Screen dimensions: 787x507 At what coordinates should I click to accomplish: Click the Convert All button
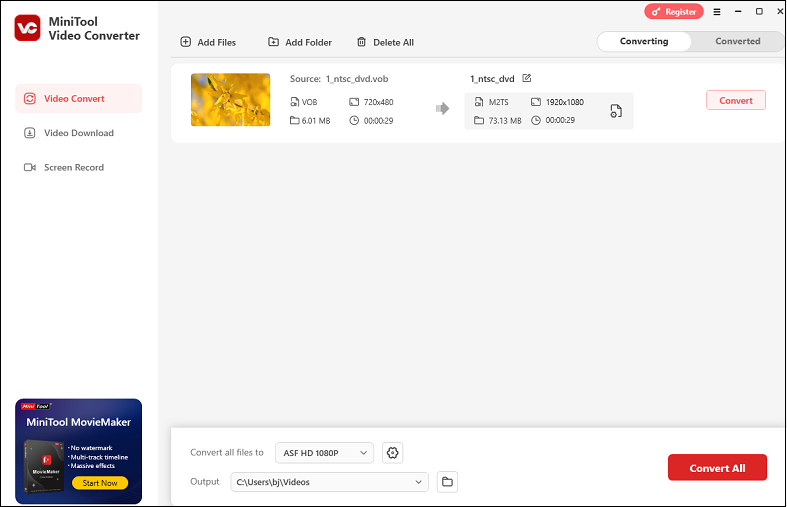717,468
